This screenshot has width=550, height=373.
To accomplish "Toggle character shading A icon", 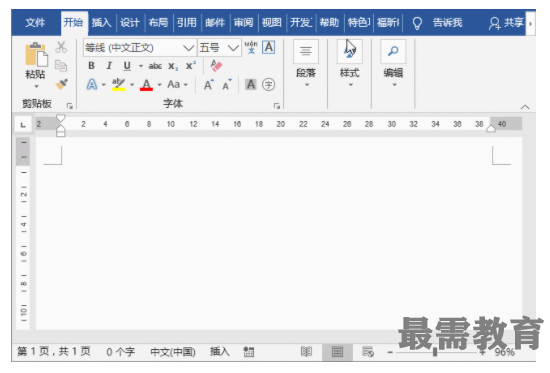I will tap(250, 85).
